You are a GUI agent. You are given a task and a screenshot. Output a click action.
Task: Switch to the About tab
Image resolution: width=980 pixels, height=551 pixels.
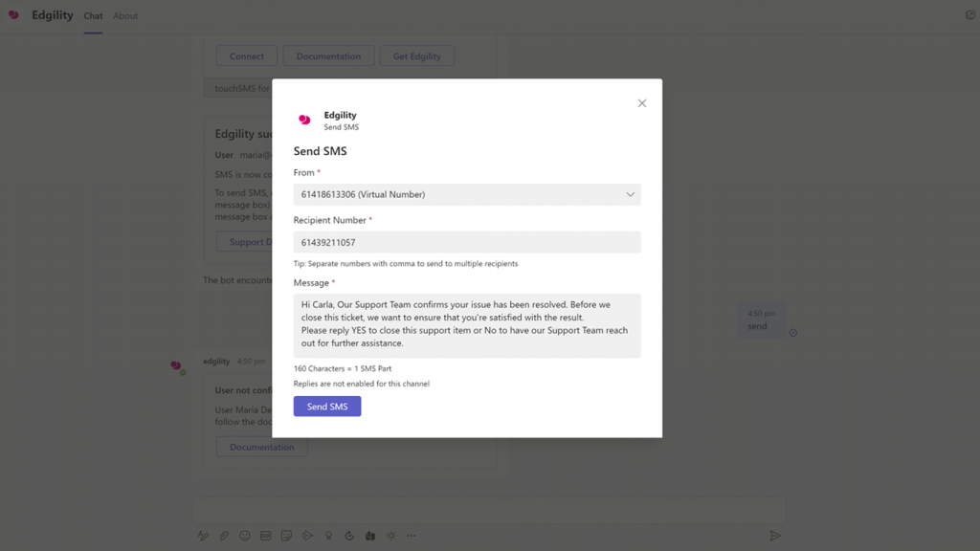click(x=125, y=15)
